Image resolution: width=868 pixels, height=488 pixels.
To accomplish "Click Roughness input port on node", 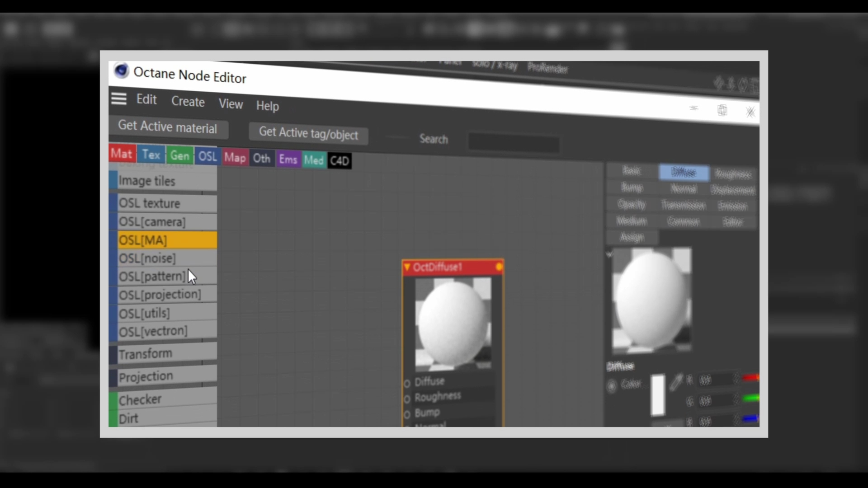I will coord(407,399).
